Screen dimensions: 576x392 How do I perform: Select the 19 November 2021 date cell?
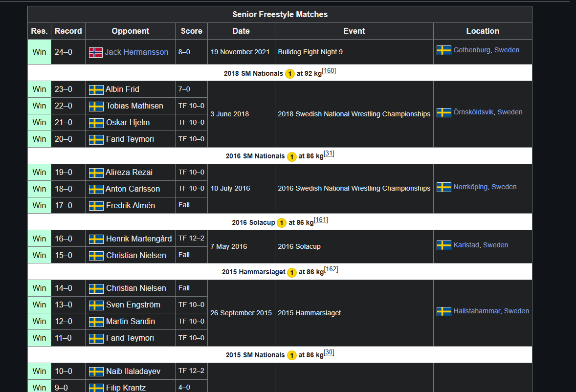(x=241, y=52)
